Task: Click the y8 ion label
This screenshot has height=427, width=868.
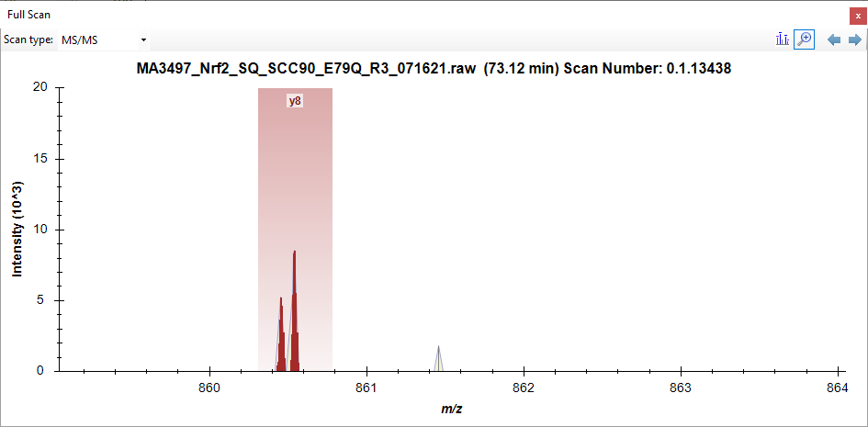Action: point(295,101)
